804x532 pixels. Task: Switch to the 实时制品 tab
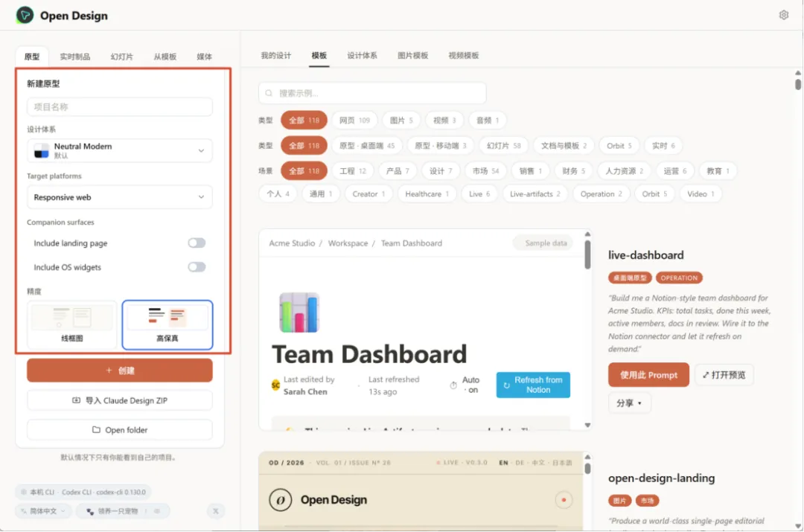click(x=75, y=57)
